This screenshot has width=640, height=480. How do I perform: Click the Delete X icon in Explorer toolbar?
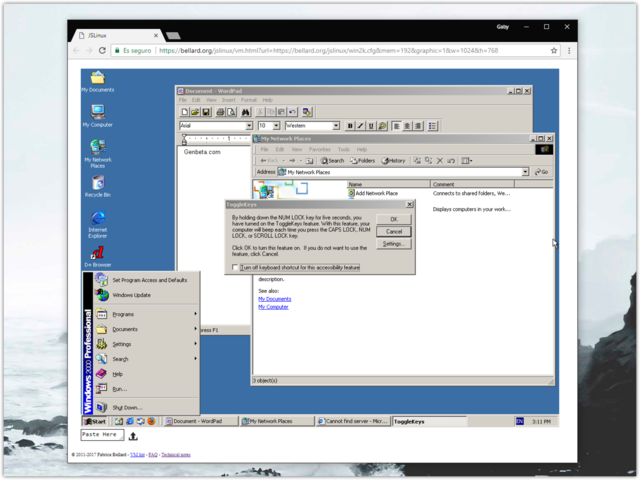[x=440, y=161]
